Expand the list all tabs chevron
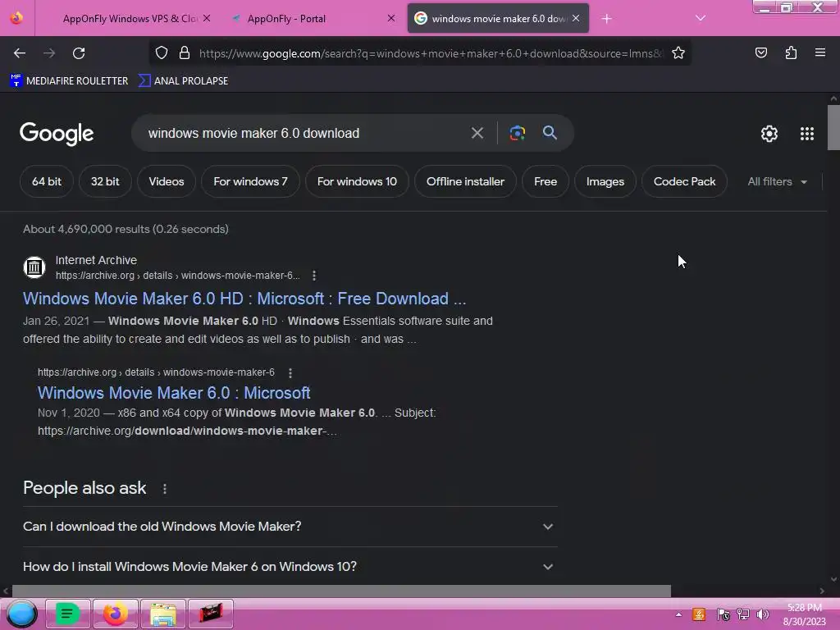 [701, 18]
